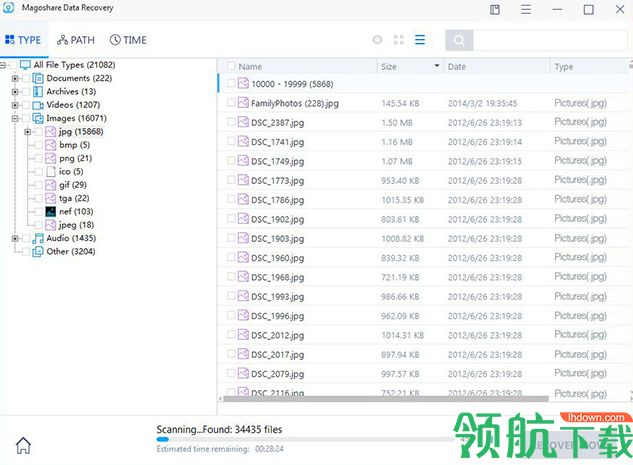This screenshot has width=633, height=465.
Task: Check the select-all checkbox in Name header
Action: [231, 66]
